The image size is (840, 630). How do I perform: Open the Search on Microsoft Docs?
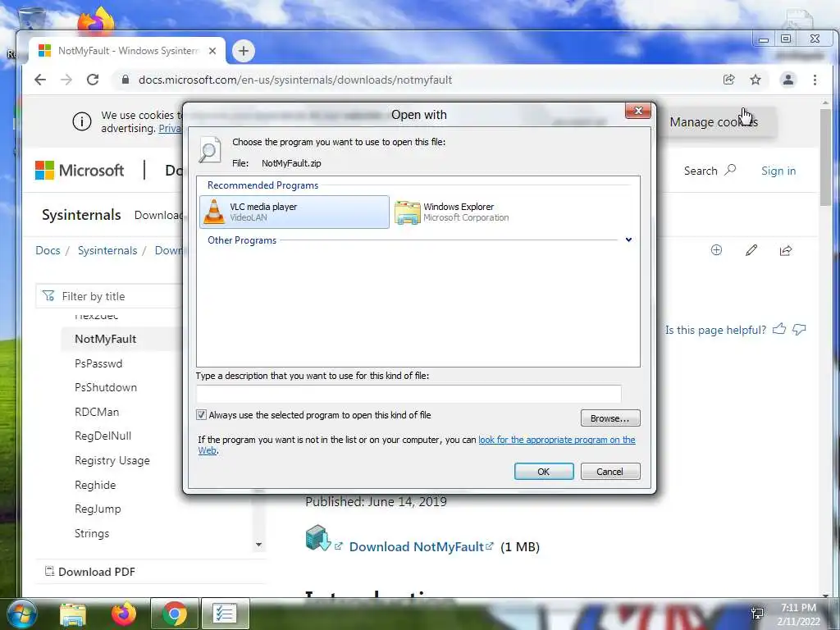coord(710,171)
